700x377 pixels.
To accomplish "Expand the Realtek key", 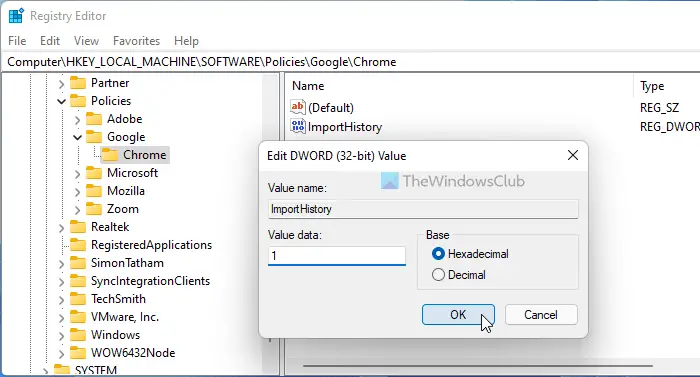I will click(x=62, y=228).
